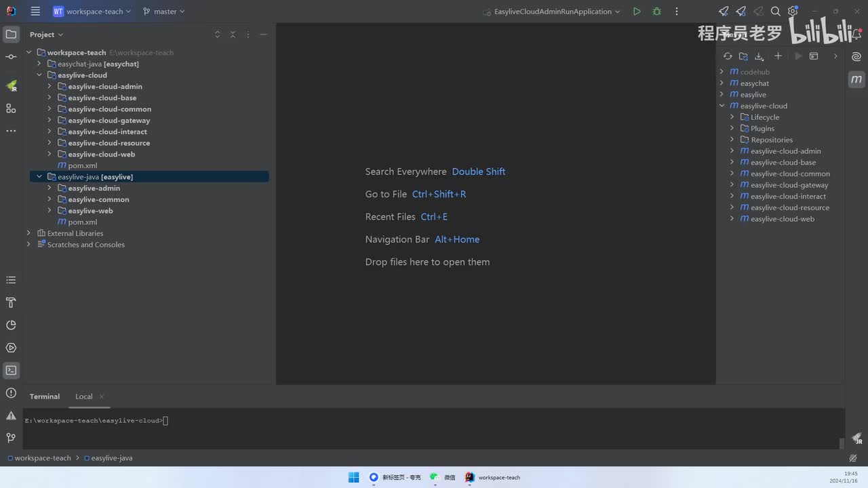Screen dimensions: 868x488
Task: Open the Profiler tool window
Action: [x=11, y=325]
